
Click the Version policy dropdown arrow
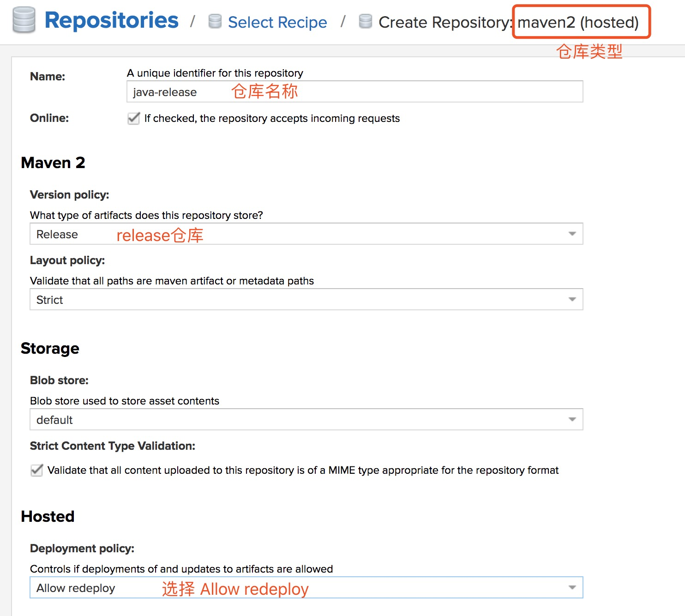click(x=572, y=234)
